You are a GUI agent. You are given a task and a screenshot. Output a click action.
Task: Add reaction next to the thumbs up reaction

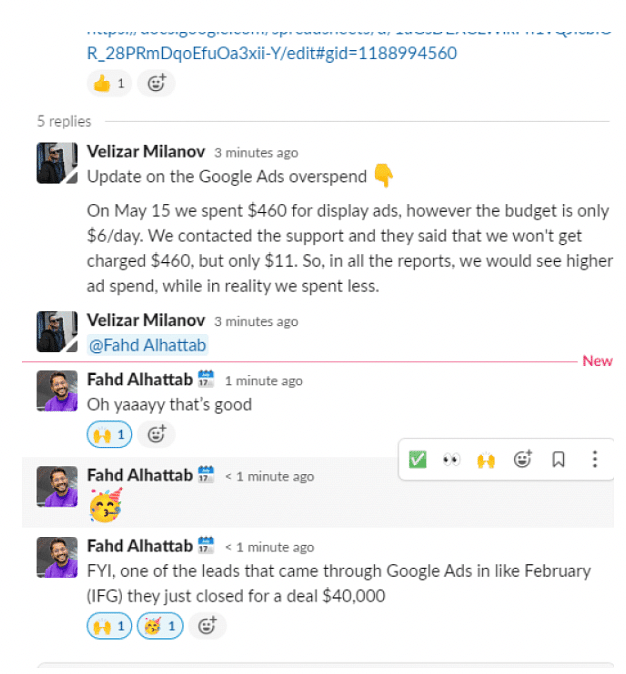click(156, 83)
